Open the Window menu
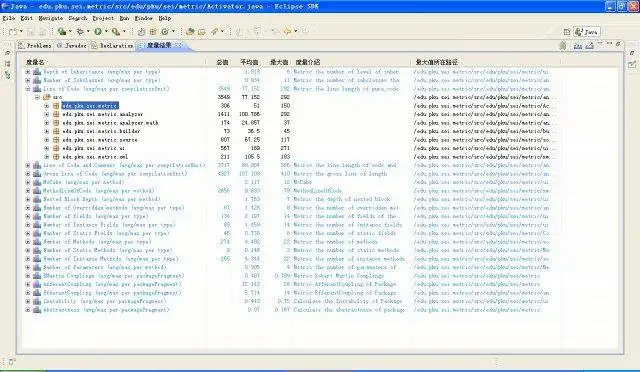The width and height of the screenshot is (640, 372). (144, 18)
